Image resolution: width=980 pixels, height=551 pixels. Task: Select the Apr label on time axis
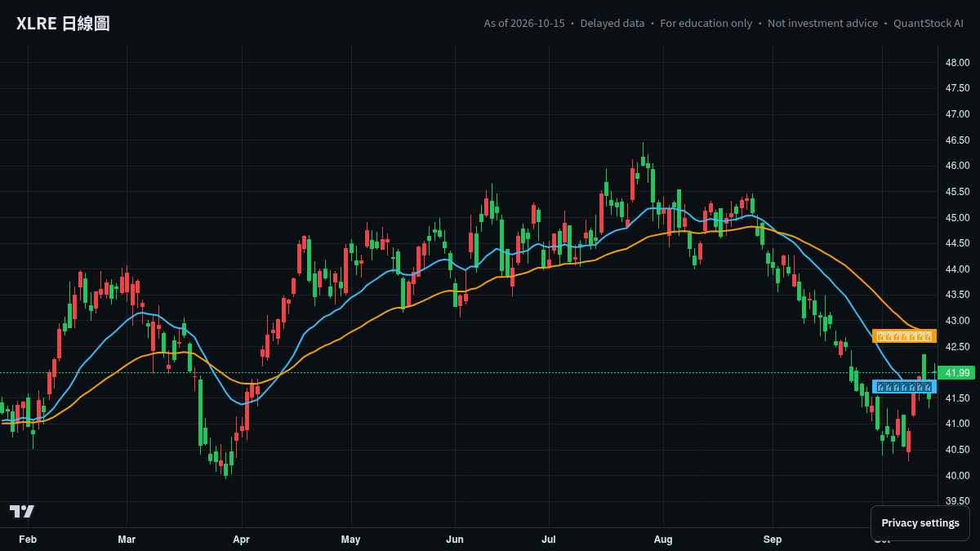[x=241, y=540]
